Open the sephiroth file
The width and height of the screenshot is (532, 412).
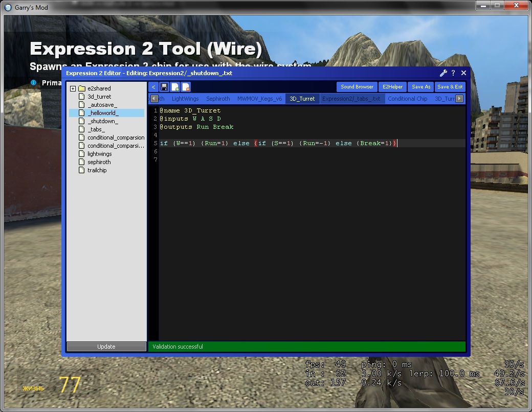tap(99, 162)
